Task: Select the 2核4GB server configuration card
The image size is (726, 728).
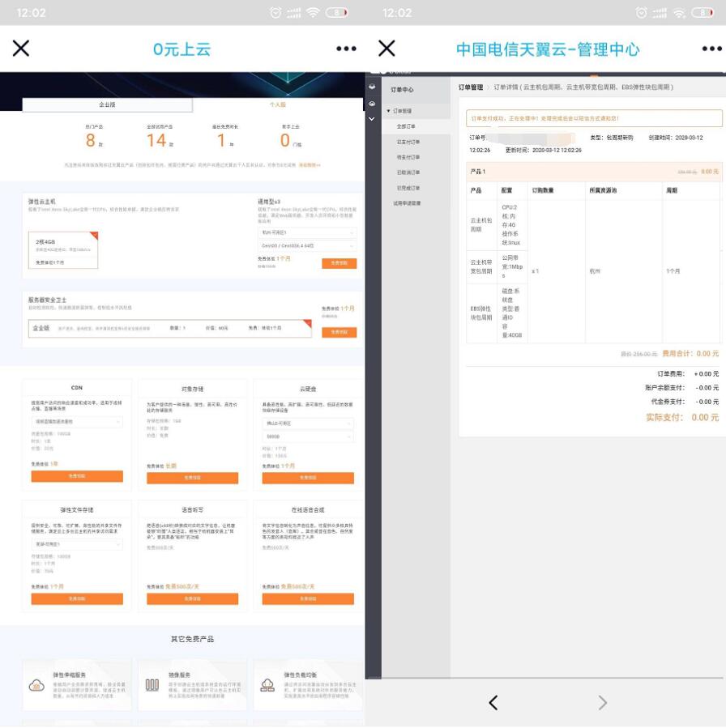Action: 62,250
